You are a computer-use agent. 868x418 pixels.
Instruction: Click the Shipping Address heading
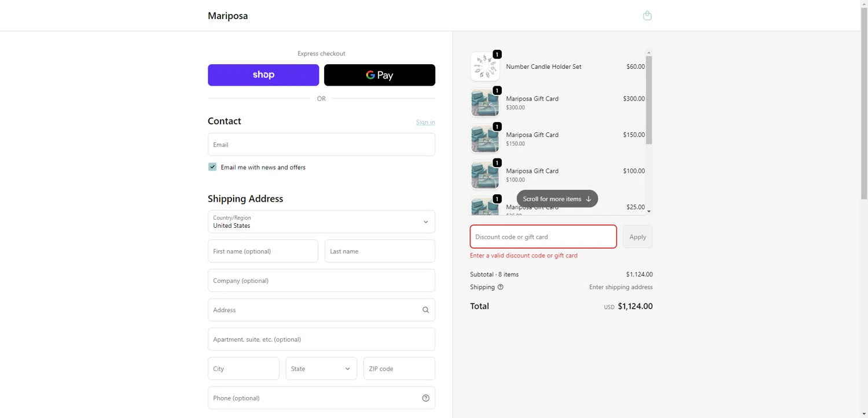(245, 199)
